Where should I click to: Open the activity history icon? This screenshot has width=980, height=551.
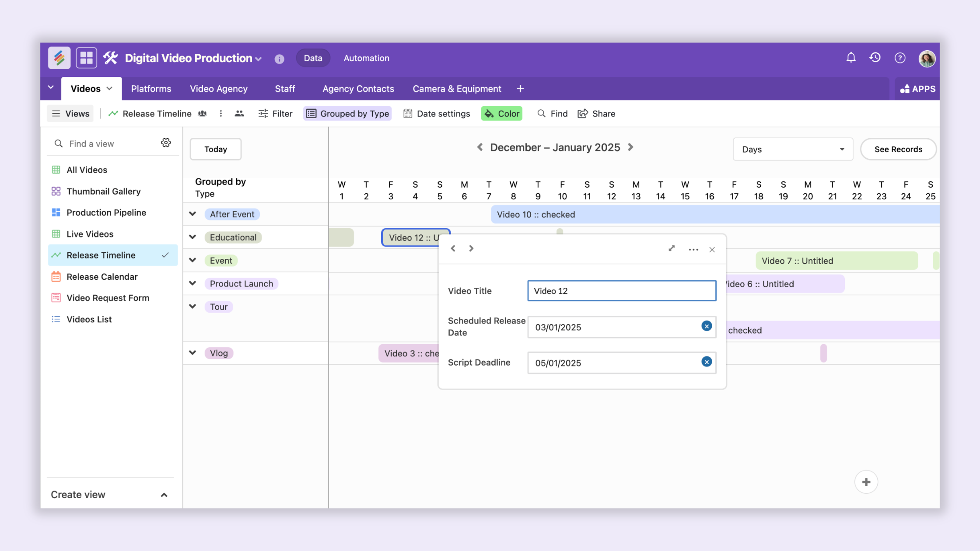[875, 58]
